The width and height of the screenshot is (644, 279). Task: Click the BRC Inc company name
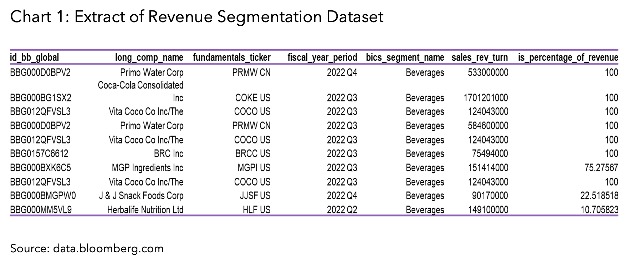coord(169,154)
